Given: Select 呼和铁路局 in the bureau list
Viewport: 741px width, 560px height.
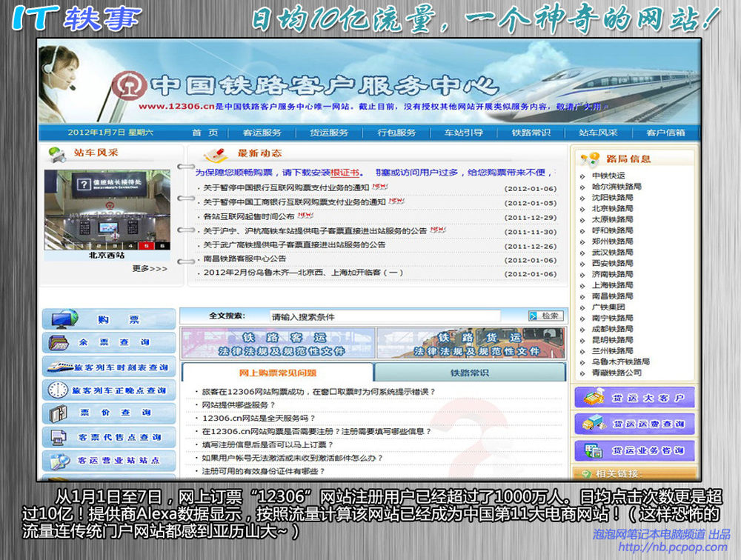Looking at the screenshot, I should pyautogui.click(x=613, y=230).
